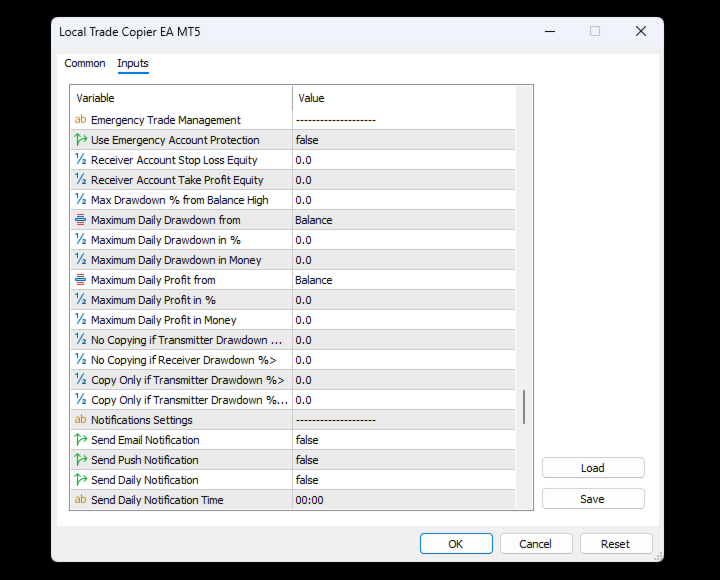Screen dimensions: 720x580
Task: Click the green arrow icon beside Use Emergency Account Protection
Action: click(81, 140)
